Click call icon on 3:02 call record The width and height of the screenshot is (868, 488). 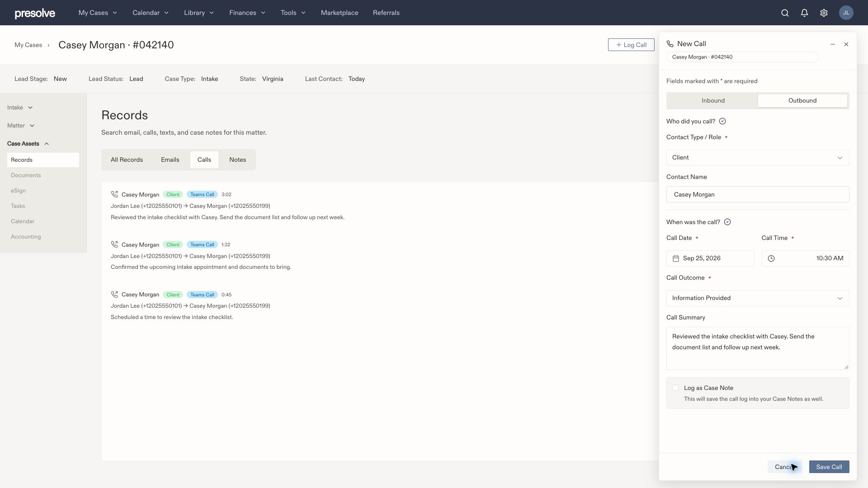click(x=114, y=194)
